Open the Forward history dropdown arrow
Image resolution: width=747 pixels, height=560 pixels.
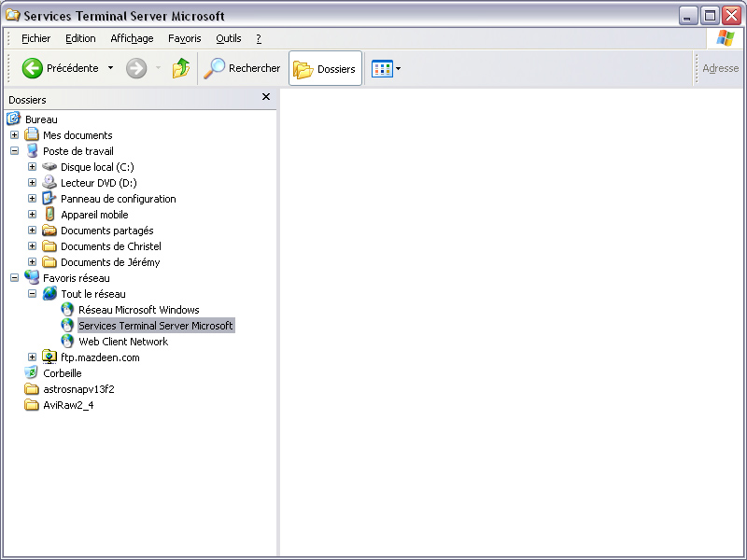pos(158,68)
